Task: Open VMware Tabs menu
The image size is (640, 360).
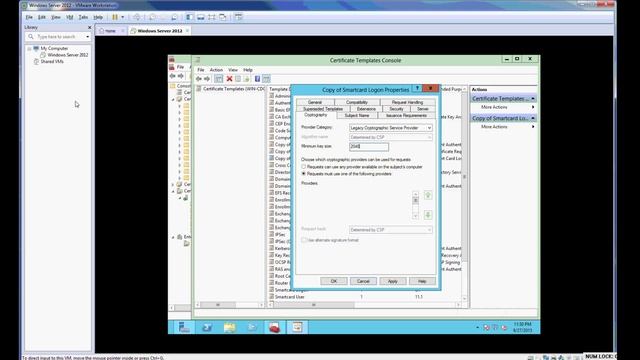Action: point(83,17)
